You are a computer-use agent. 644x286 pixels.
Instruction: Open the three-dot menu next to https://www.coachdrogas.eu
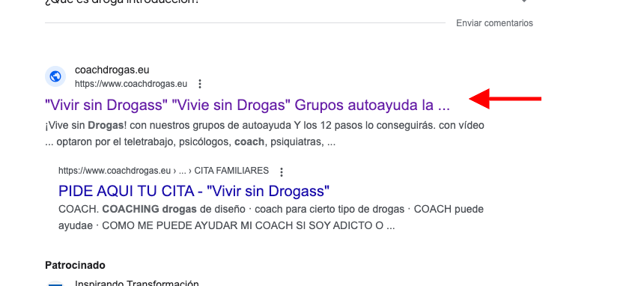pyautogui.click(x=200, y=85)
